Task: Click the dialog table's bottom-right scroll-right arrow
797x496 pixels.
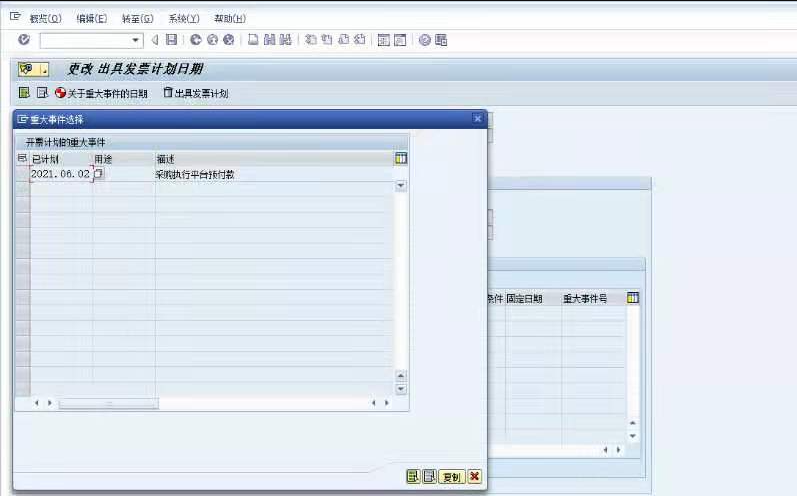Action: (x=387, y=403)
